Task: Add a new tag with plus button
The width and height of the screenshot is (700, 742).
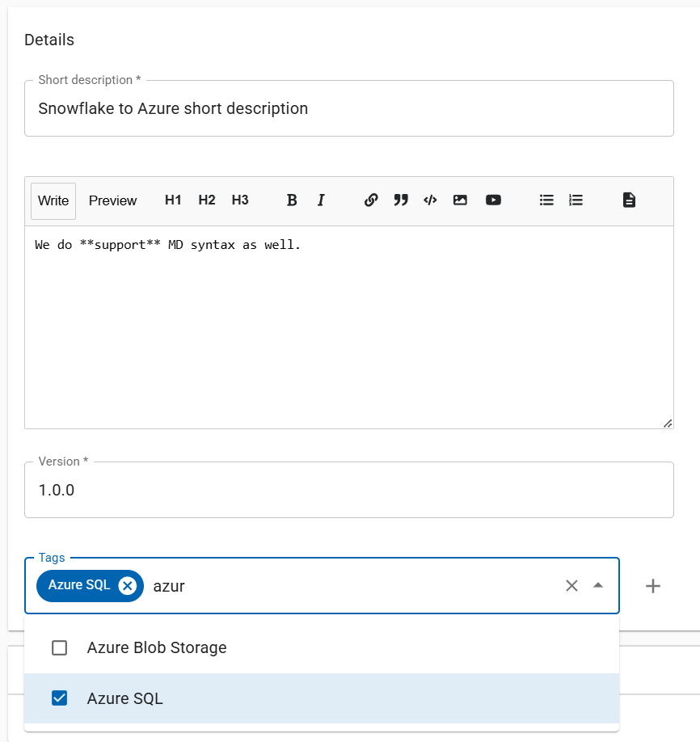Action: point(653,586)
